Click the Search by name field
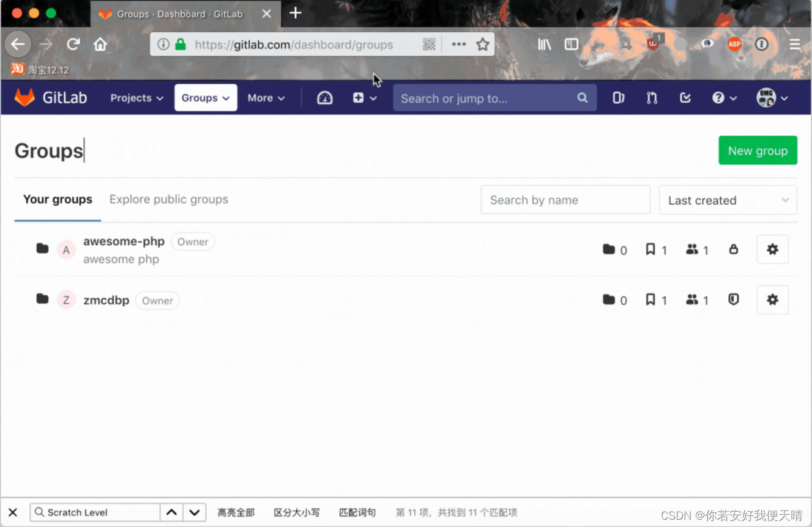Image resolution: width=812 pixels, height=527 pixels. click(x=564, y=199)
